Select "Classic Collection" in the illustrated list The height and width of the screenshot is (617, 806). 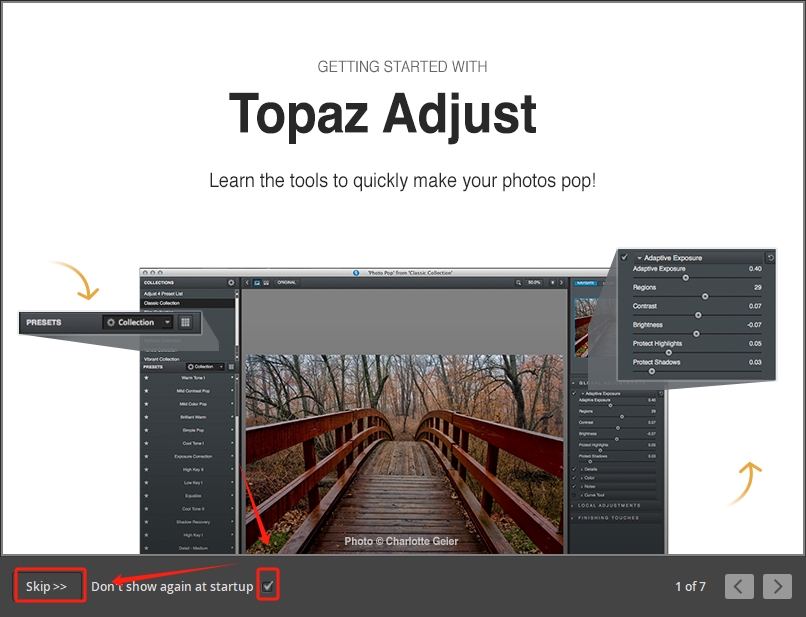click(188, 303)
